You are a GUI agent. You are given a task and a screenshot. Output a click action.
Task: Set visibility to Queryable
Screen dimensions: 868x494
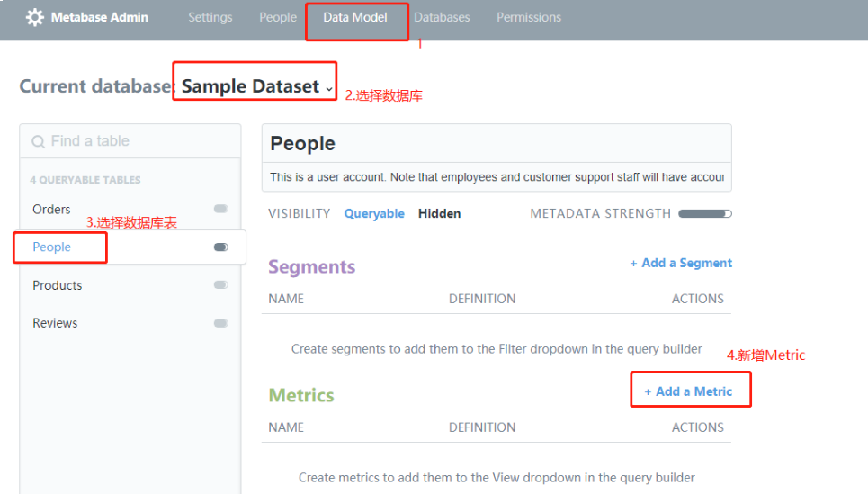(x=374, y=213)
